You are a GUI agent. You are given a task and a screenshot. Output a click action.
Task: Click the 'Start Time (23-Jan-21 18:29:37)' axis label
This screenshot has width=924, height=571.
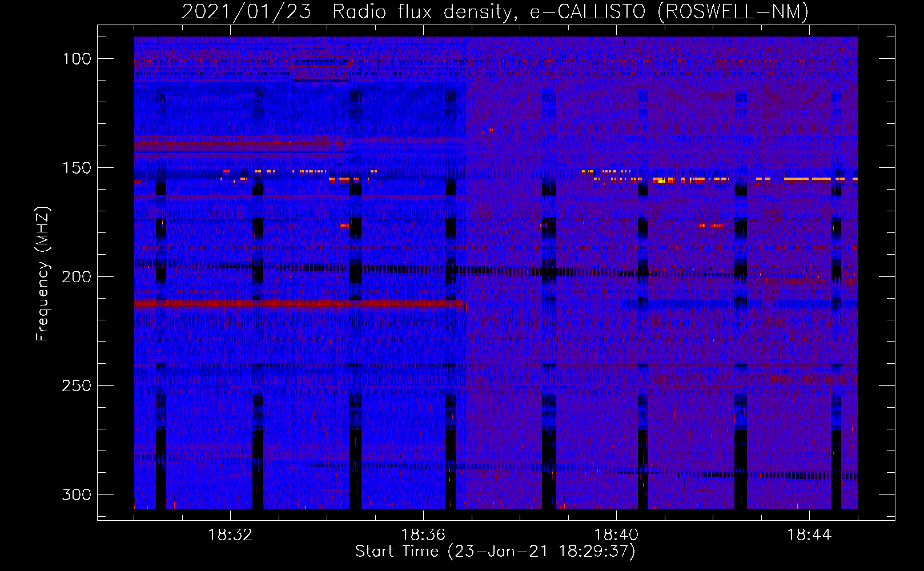click(x=495, y=552)
